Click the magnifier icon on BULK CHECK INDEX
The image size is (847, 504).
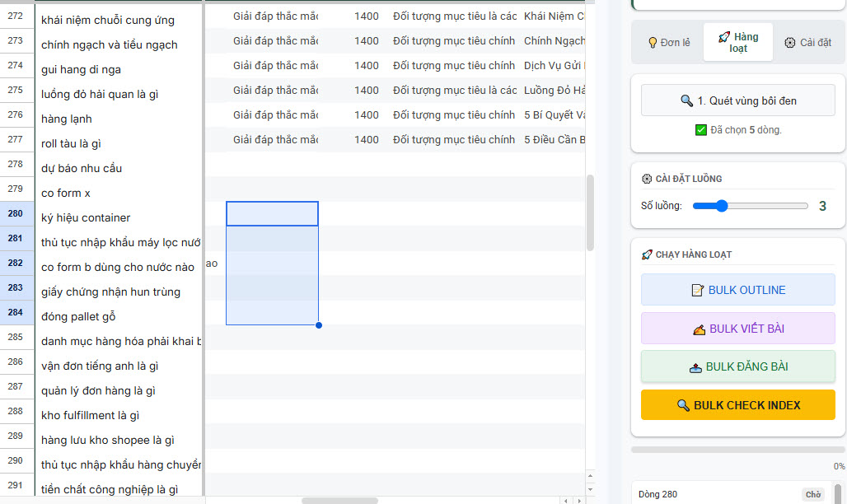(683, 405)
